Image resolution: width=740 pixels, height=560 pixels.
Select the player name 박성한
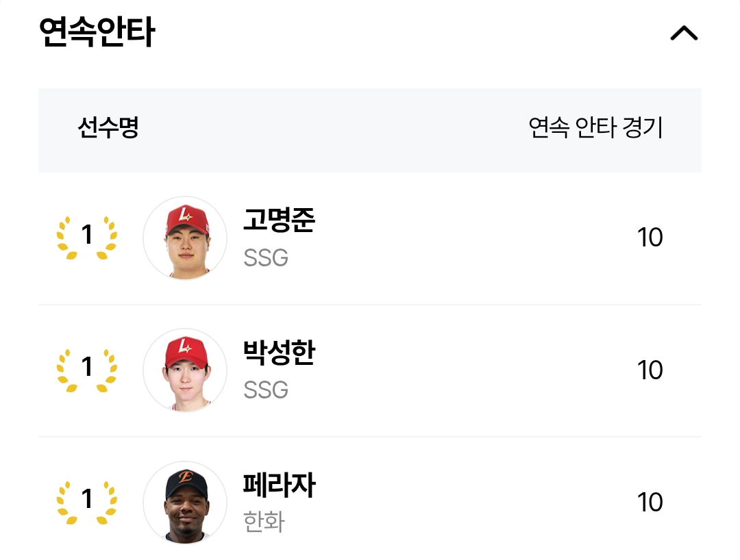[x=279, y=353]
